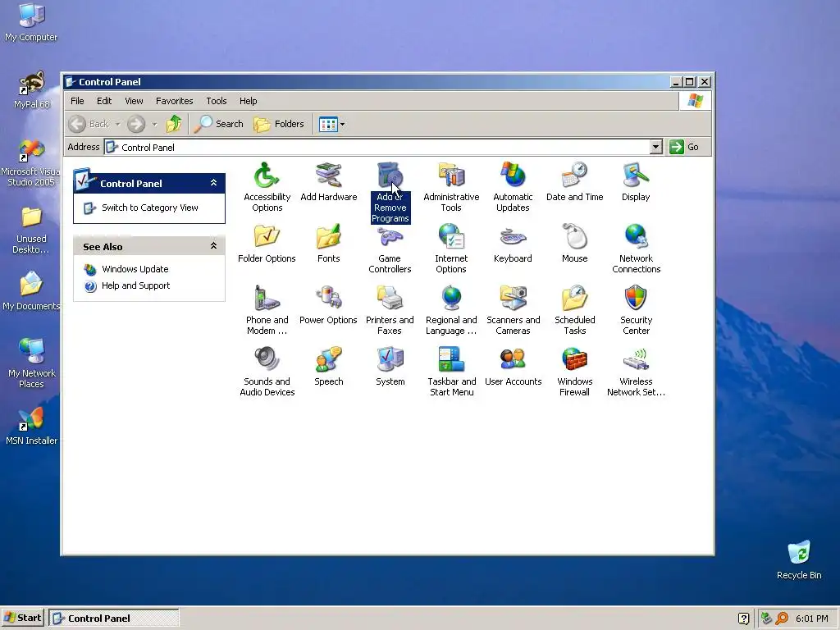Image resolution: width=840 pixels, height=630 pixels.
Task: Expand the Forward history dropdown arrow
Action: [154, 125]
